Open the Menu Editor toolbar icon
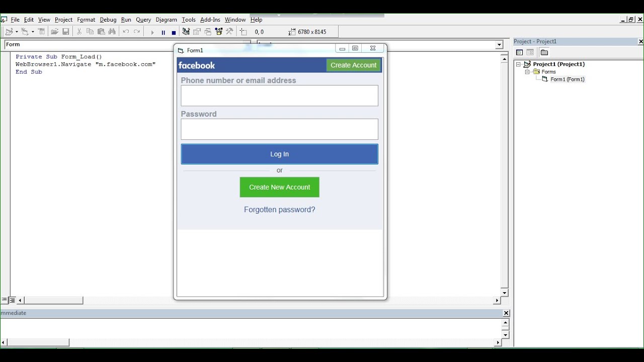The image size is (644, 362). (x=42, y=32)
